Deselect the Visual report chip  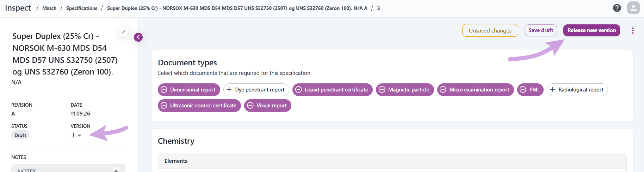(267, 106)
